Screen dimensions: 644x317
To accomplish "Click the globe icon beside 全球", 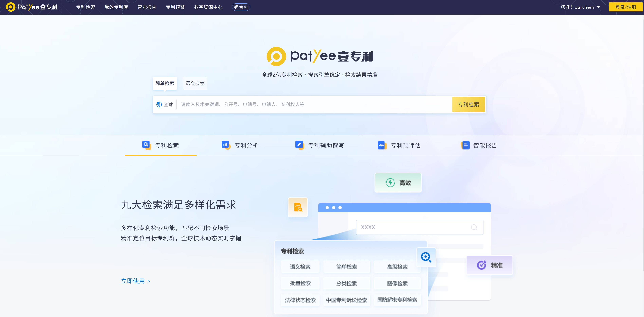I will click(x=159, y=105).
